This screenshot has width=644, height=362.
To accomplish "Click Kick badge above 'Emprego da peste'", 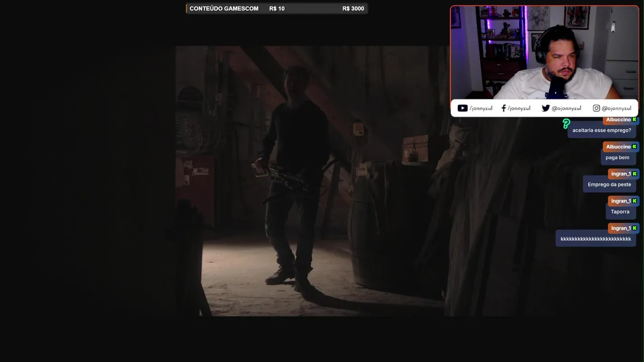I will click(635, 174).
